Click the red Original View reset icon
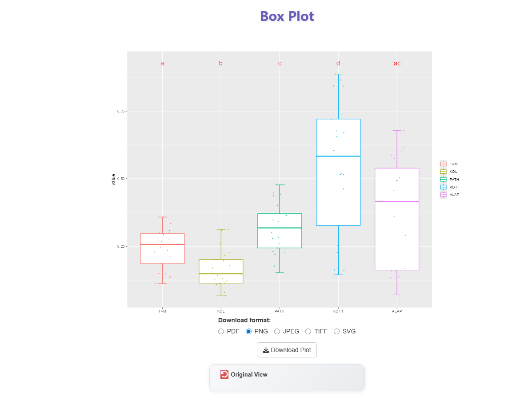Screen dimensions: 532x405 point(224,374)
